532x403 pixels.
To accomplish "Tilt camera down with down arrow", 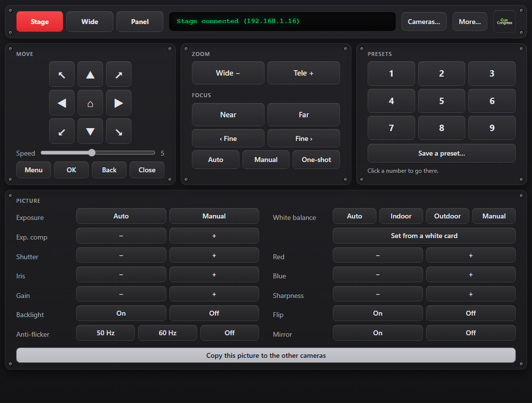I will pos(90,131).
